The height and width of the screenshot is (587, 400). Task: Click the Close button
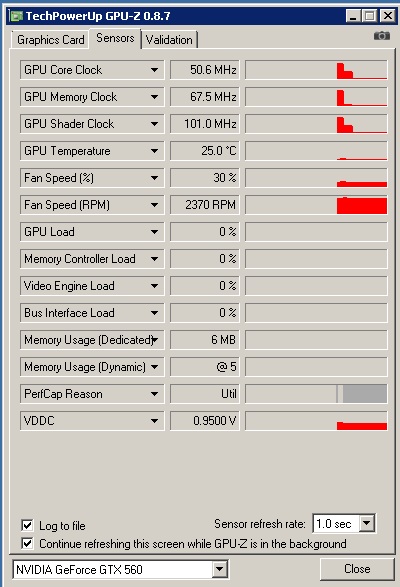click(x=357, y=569)
